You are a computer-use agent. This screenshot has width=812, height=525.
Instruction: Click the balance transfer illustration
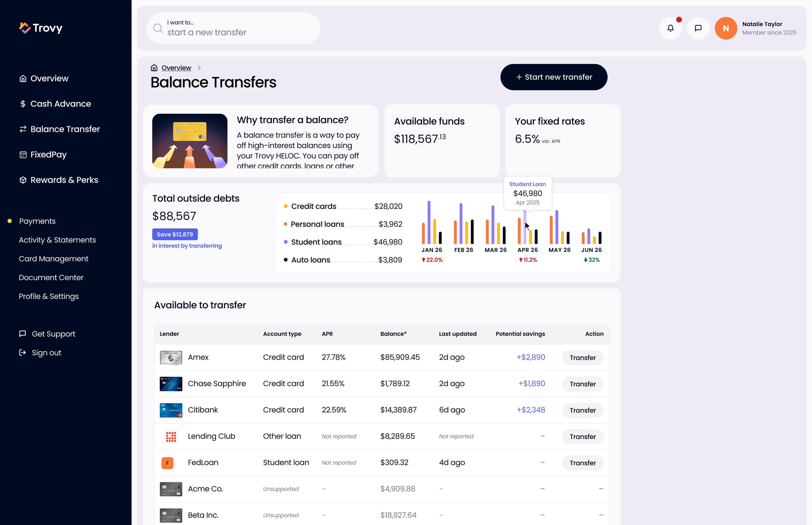coord(190,141)
